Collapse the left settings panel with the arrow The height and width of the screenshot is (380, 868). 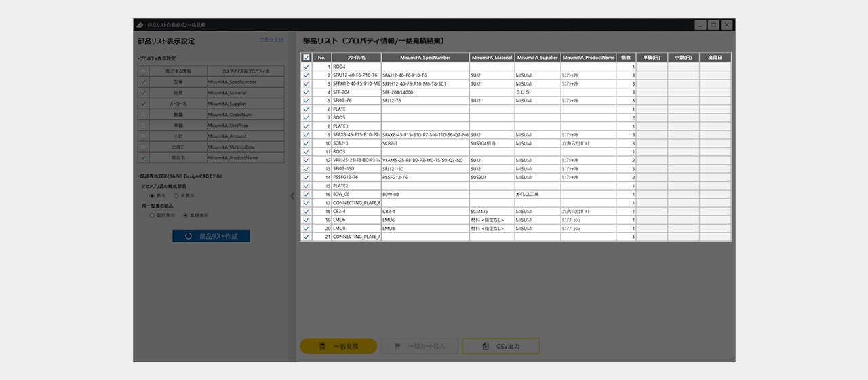point(293,196)
